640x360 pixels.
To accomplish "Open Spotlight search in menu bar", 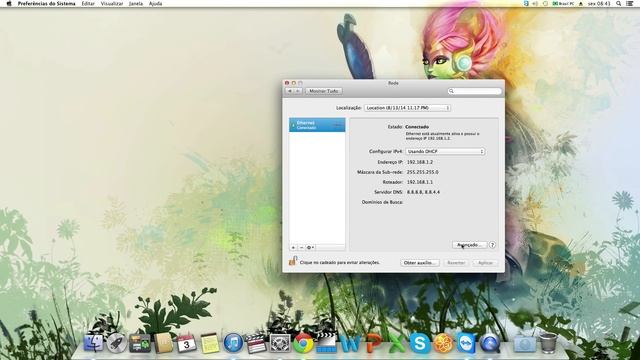I will click(x=619, y=3).
